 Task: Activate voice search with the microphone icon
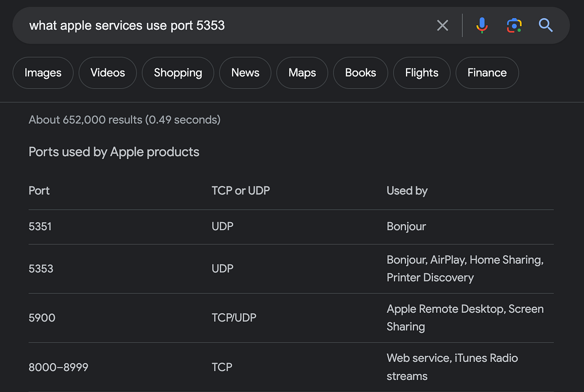point(482,25)
